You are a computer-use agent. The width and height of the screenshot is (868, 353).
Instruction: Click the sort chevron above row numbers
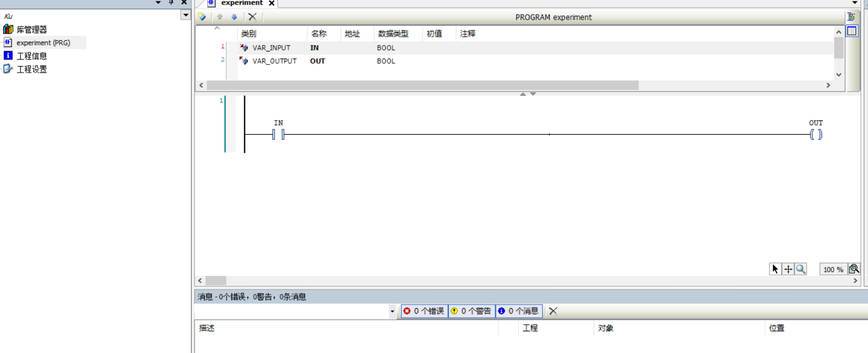click(217, 28)
